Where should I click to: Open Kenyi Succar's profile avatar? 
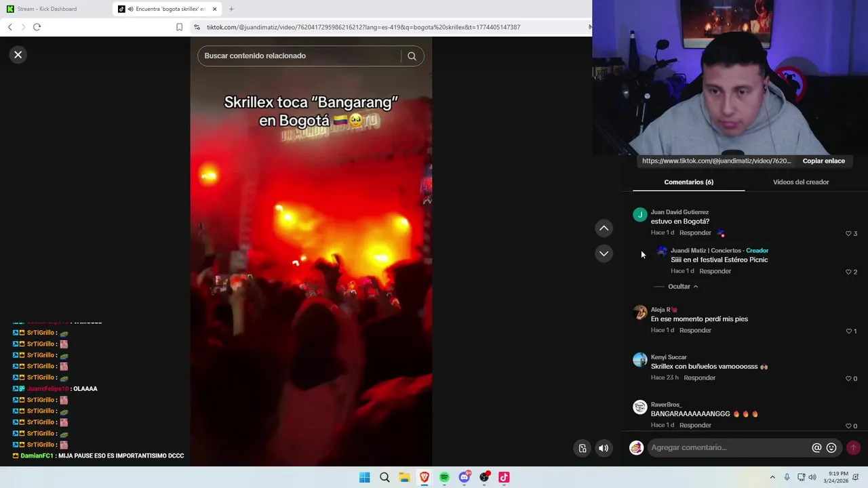tap(639, 360)
